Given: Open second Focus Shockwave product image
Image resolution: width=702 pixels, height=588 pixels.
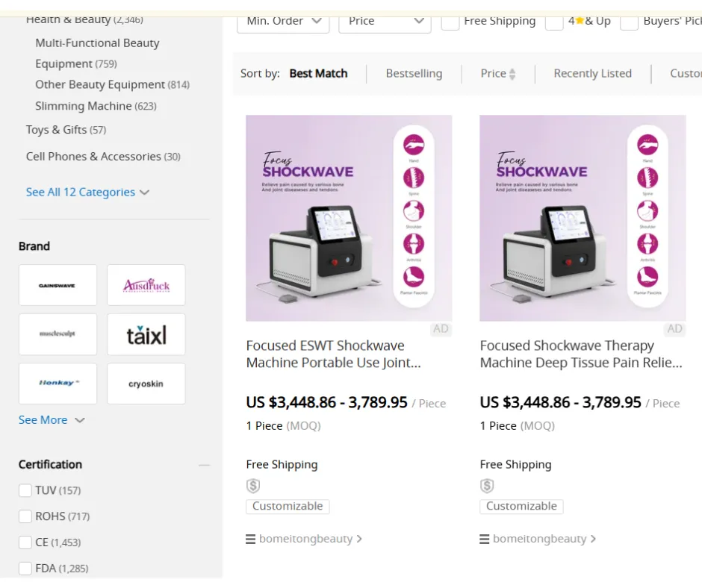Looking at the screenshot, I should (583, 218).
